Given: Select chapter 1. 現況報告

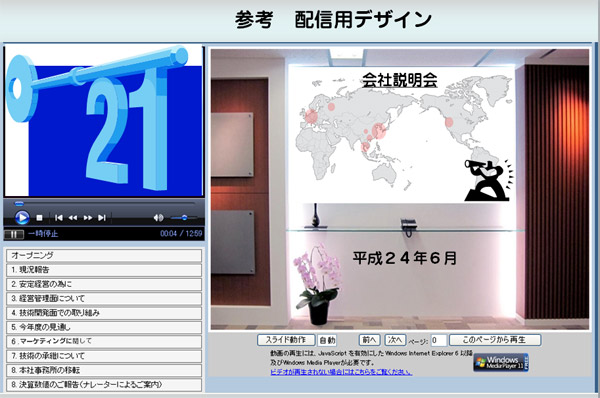Looking at the screenshot, I should pyautogui.click(x=104, y=270).
